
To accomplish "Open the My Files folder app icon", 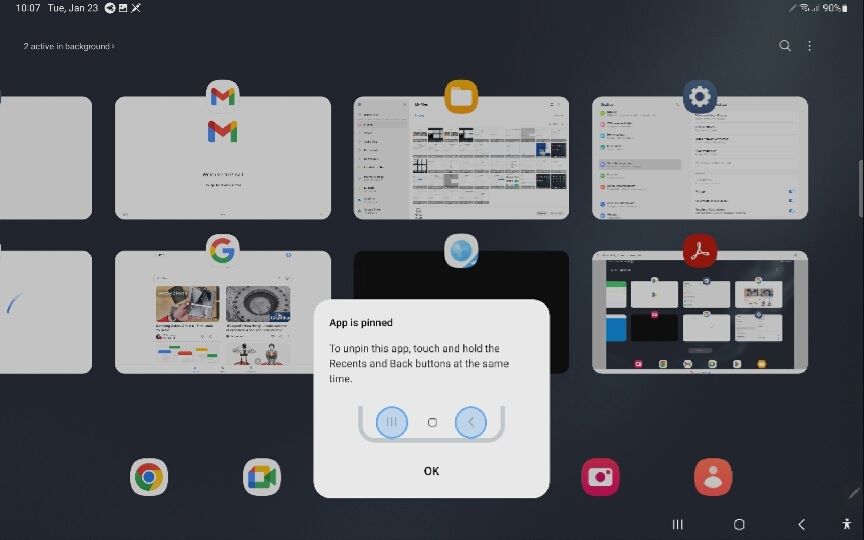I will (x=461, y=96).
